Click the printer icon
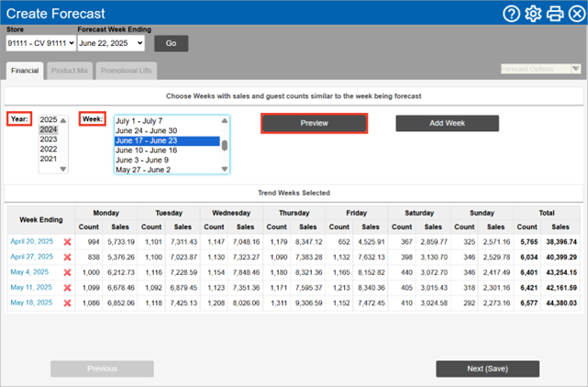This screenshot has height=387, width=588. coord(555,14)
